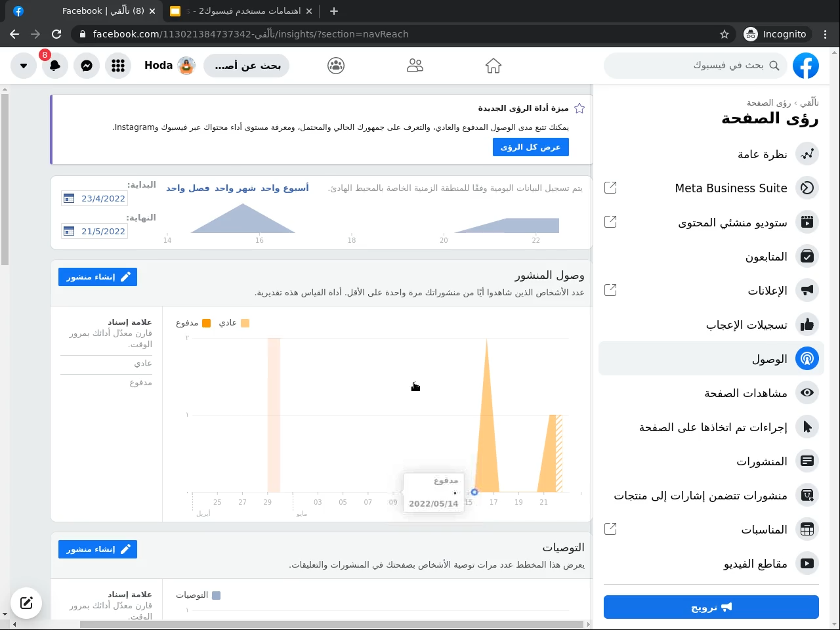Open external link icon beside Meta Business Suite
The width and height of the screenshot is (840, 630).
pos(610,188)
